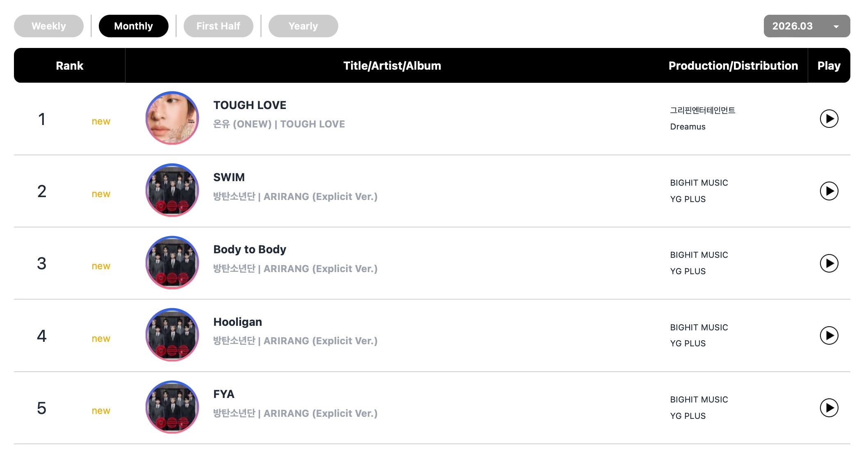868x450 pixels.
Task: Play the Hooligan track
Action: [x=829, y=336]
